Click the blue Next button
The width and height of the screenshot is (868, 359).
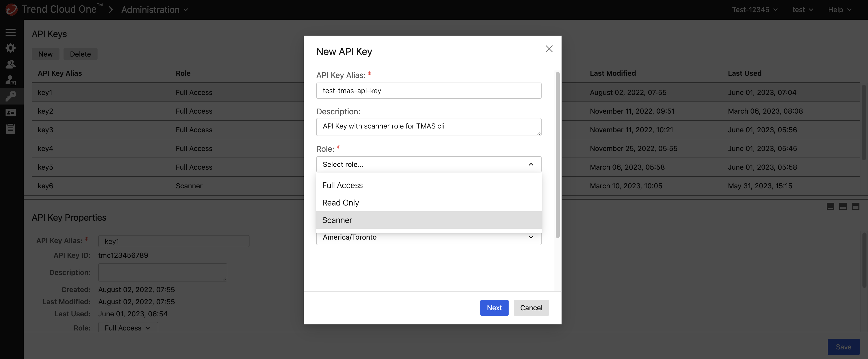pyautogui.click(x=494, y=308)
